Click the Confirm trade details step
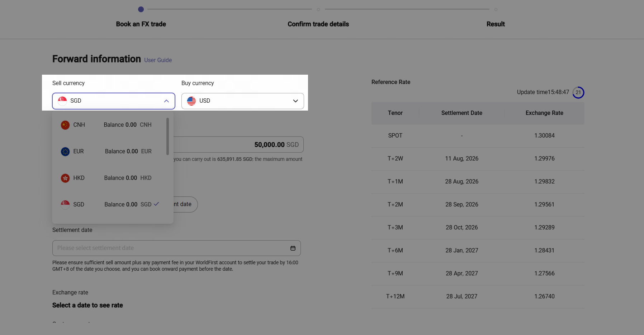 318,24
